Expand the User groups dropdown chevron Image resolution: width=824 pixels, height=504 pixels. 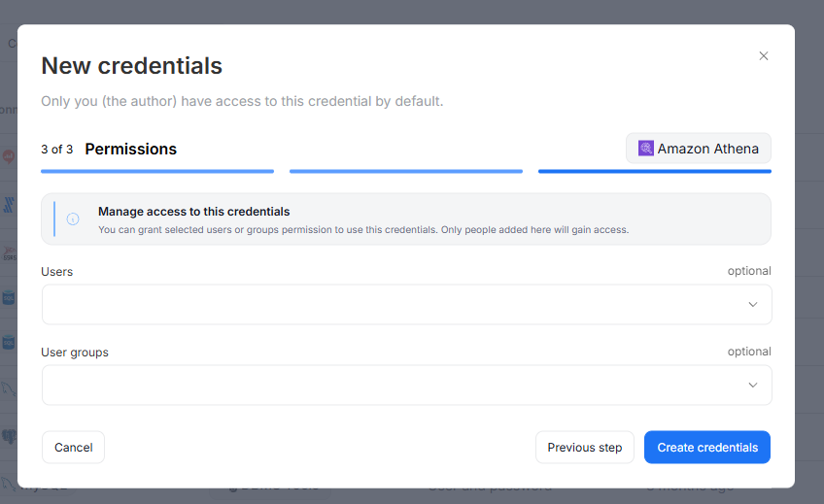coord(753,386)
